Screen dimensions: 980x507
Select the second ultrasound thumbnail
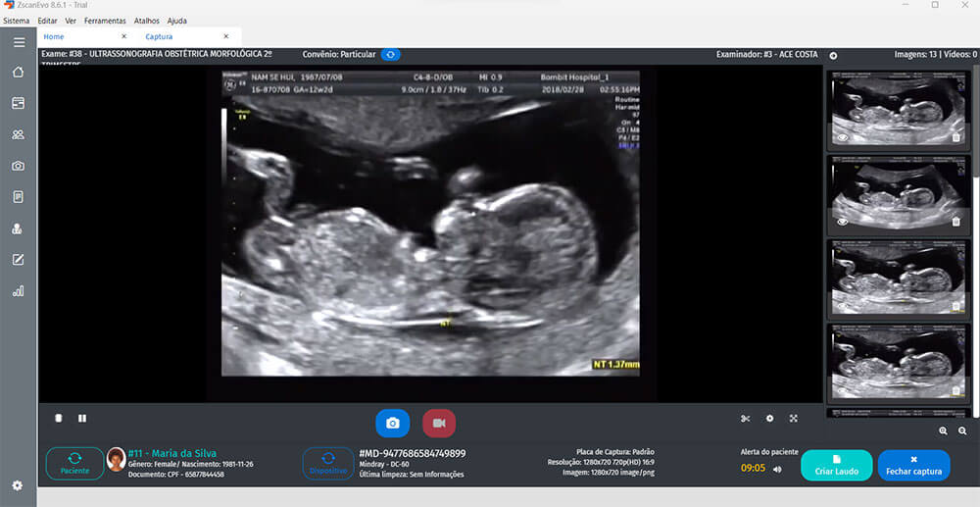pyautogui.click(x=898, y=194)
